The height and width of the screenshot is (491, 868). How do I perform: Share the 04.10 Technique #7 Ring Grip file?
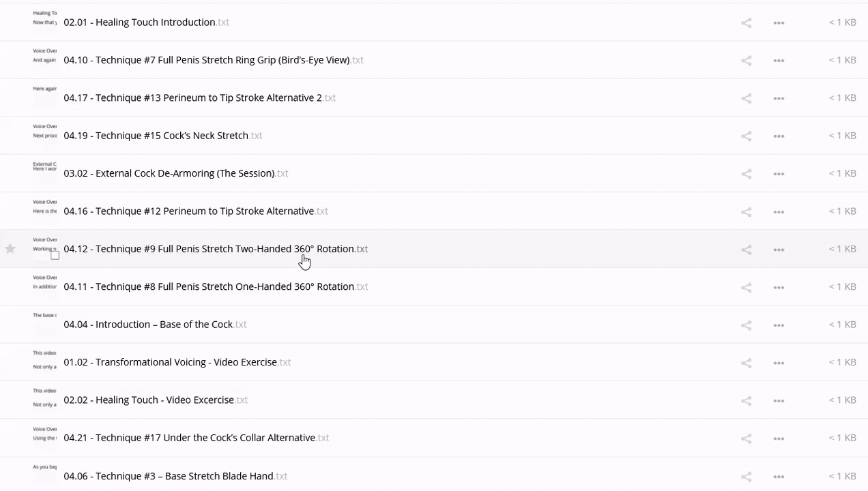(x=746, y=61)
